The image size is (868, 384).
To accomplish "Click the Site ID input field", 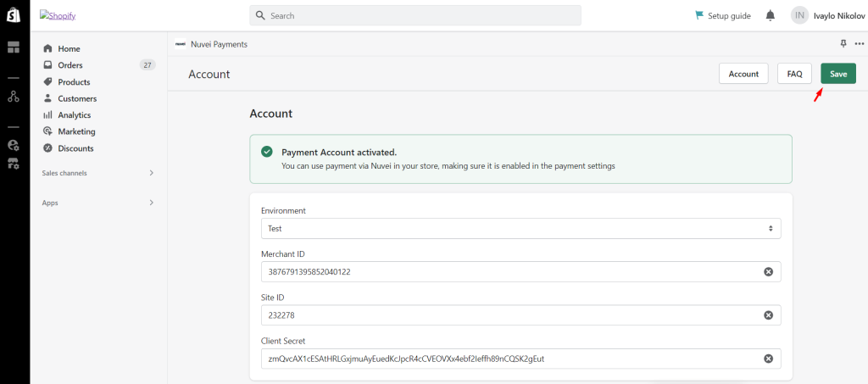I will tap(521, 314).
